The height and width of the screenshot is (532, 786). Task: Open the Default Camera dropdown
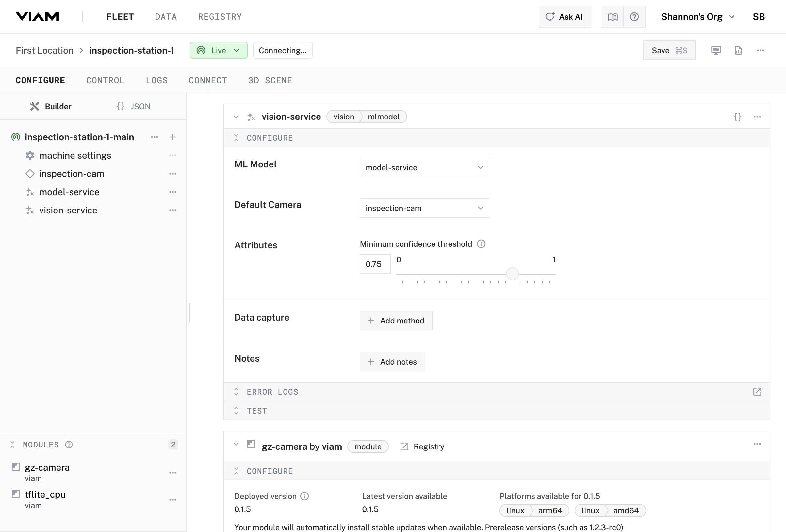[424, 208]
